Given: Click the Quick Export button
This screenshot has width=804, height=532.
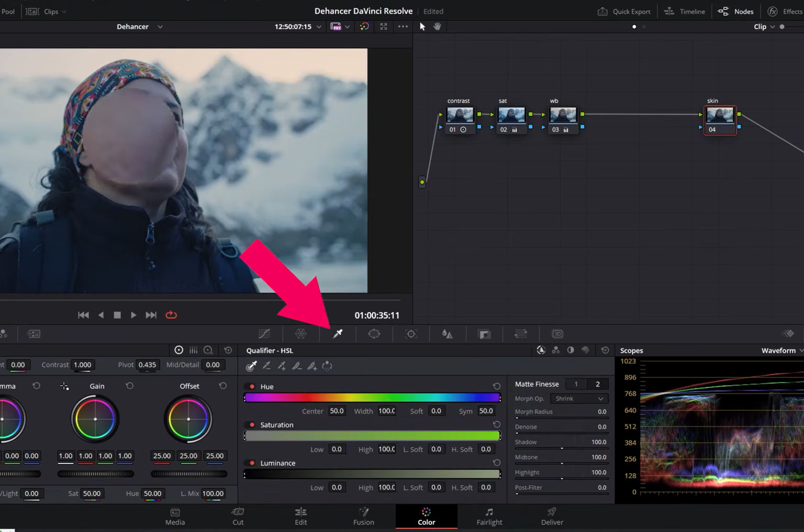Looking at the screenshot, I should pos(624,12).
